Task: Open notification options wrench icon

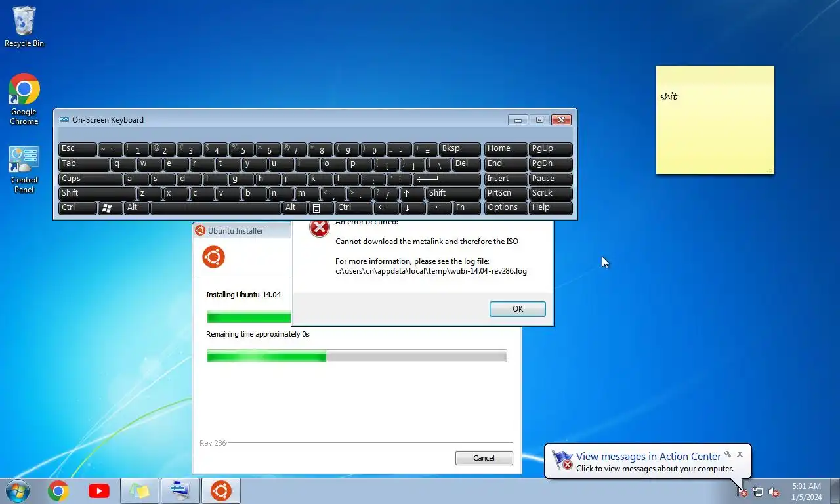Action: coord(728,454)
